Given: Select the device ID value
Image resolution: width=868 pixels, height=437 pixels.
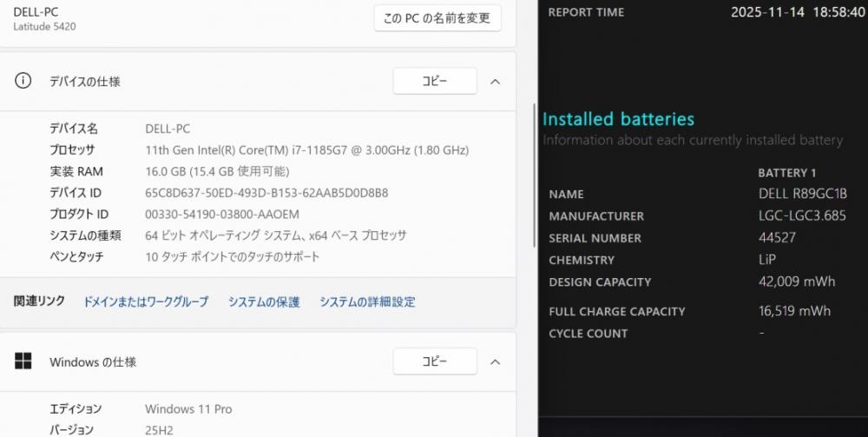Looking at the screenshot, I should tap(266, 193).
